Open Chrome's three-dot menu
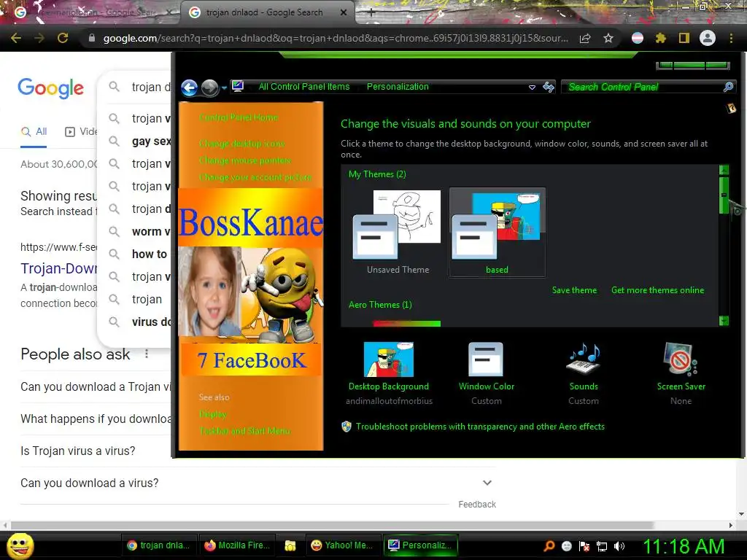Screen dimensions: 747x560 [731, 38]
